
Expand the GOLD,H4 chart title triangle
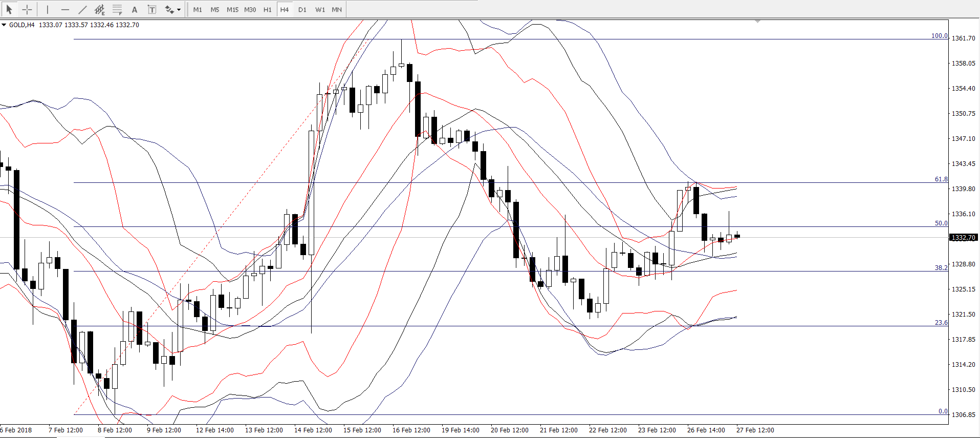coord(4,25)
